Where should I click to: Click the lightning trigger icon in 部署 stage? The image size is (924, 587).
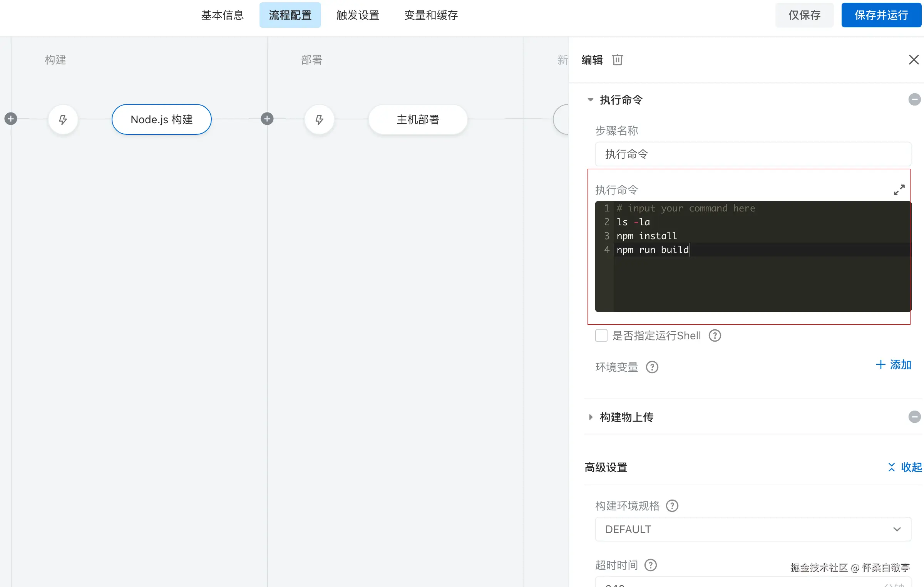[319, 119]
